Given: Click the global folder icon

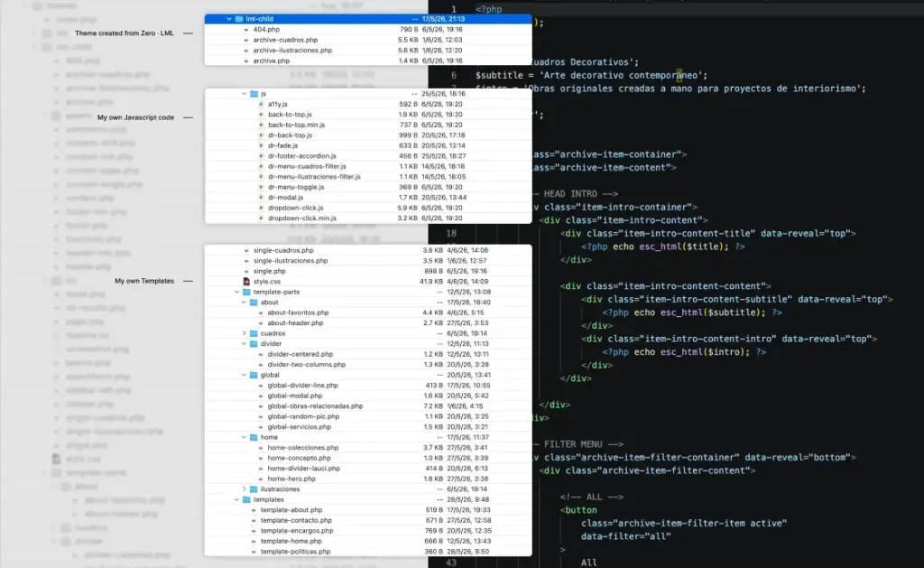Looking at the screenshot, I should click(x=254, y=375).
